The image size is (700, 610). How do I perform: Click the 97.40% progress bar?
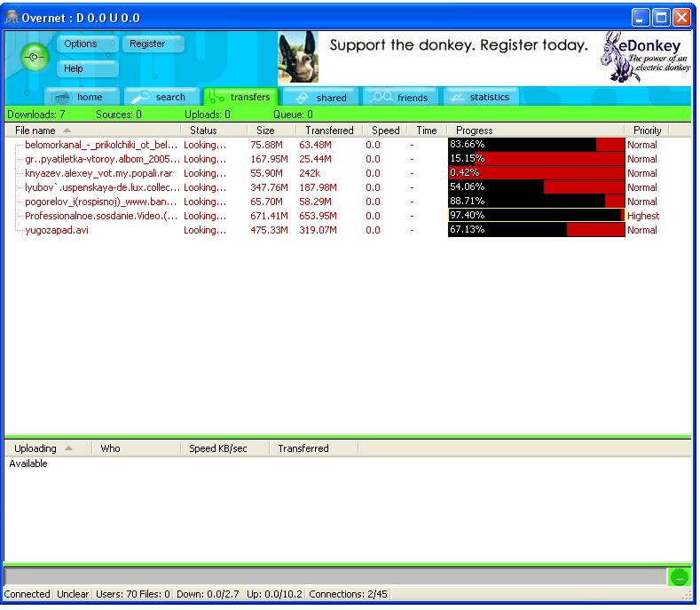[536, 216]
